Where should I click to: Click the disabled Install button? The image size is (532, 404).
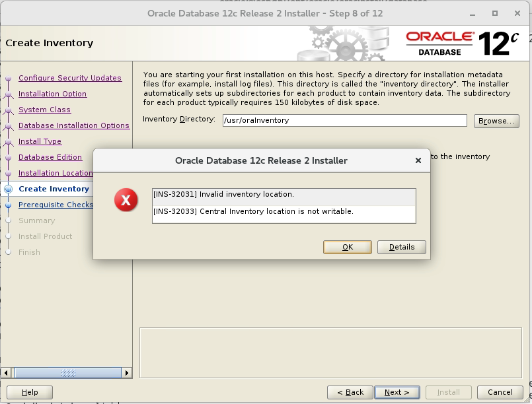[449, 393]
